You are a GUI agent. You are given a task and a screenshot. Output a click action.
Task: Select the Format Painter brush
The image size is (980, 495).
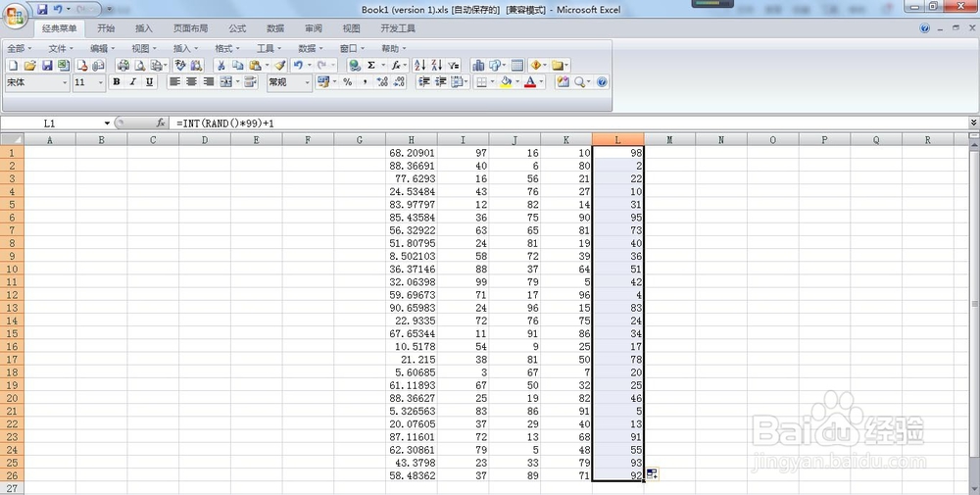pyautogui.click(x=280, y=65)
